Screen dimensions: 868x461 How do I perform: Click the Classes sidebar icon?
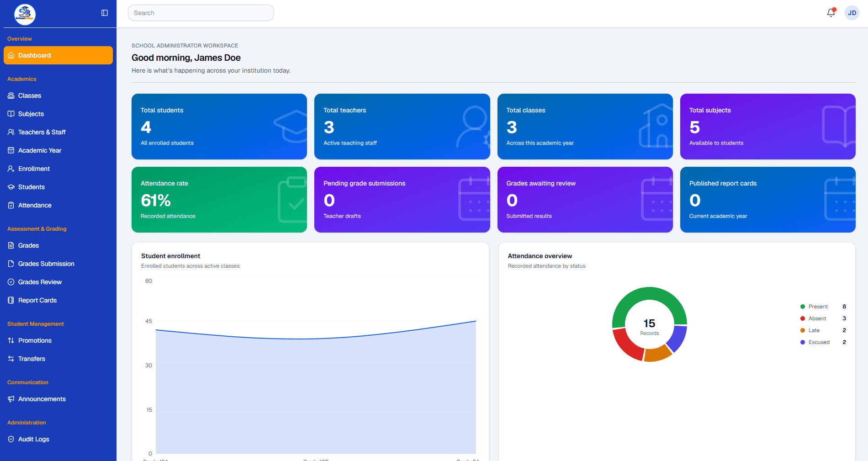(x=11, y=95)
